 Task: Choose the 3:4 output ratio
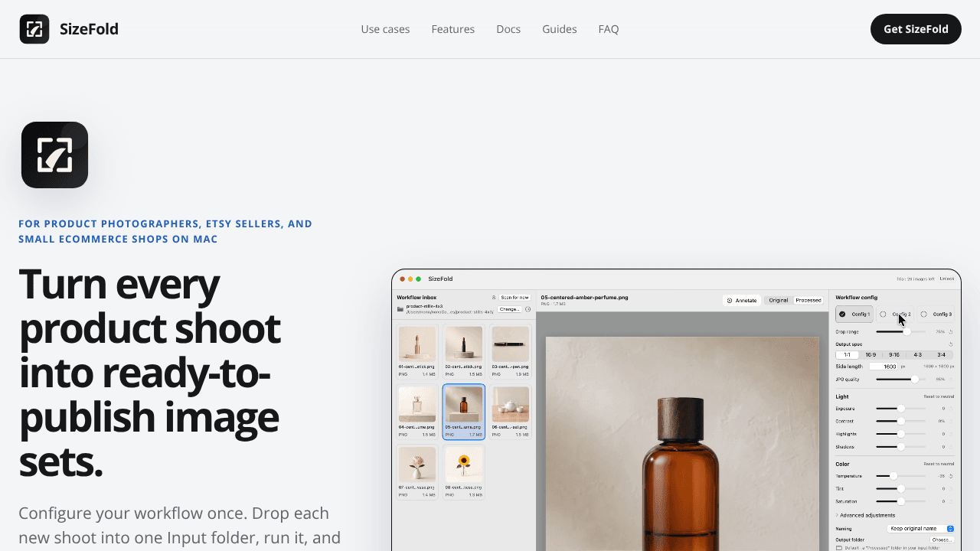(x=942, y=355)
